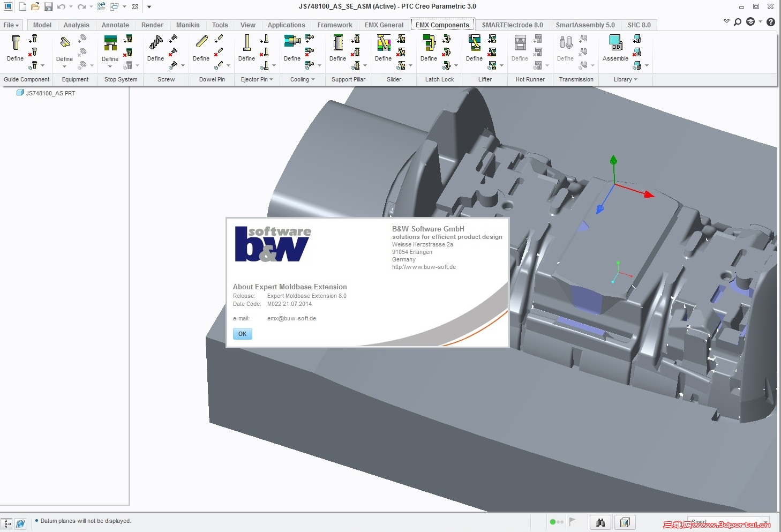Click the Manikin tab

[x=188, y=25]
